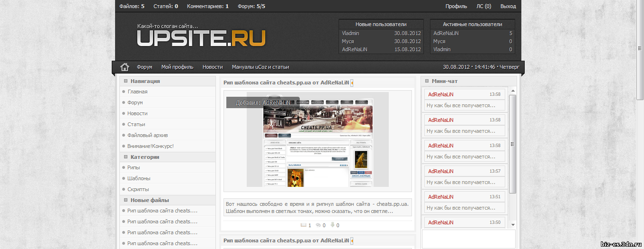Click the square icon beside the Мини-чат header
The width and height of the screenshot is (644, 249).
(x=427, y=81)
